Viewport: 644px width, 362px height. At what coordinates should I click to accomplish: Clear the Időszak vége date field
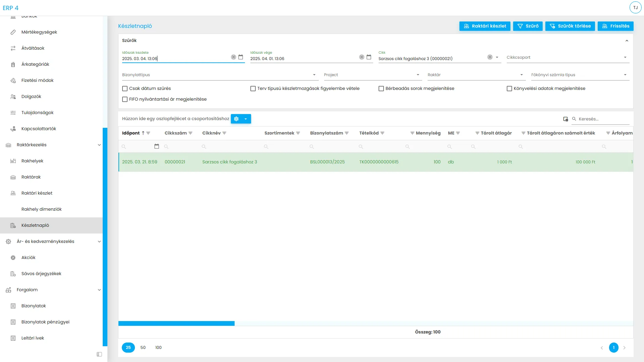click(361, 57)
